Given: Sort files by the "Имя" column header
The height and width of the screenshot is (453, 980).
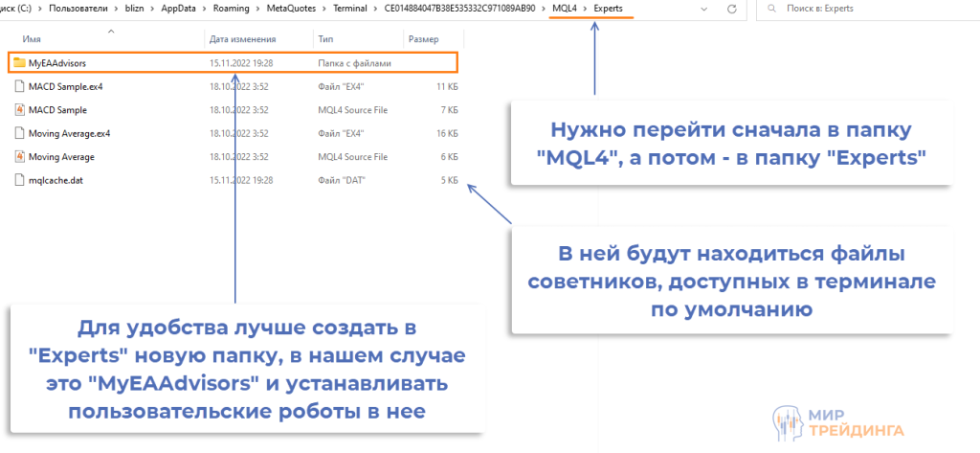Looking at the screenshot, I should click(32, 39).
